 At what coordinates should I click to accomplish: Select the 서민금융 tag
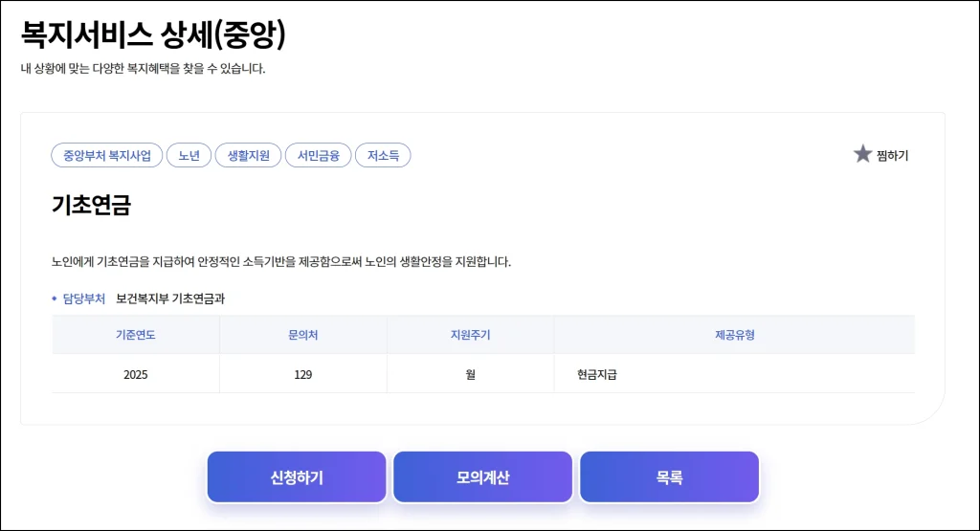[x=318, y=156]
